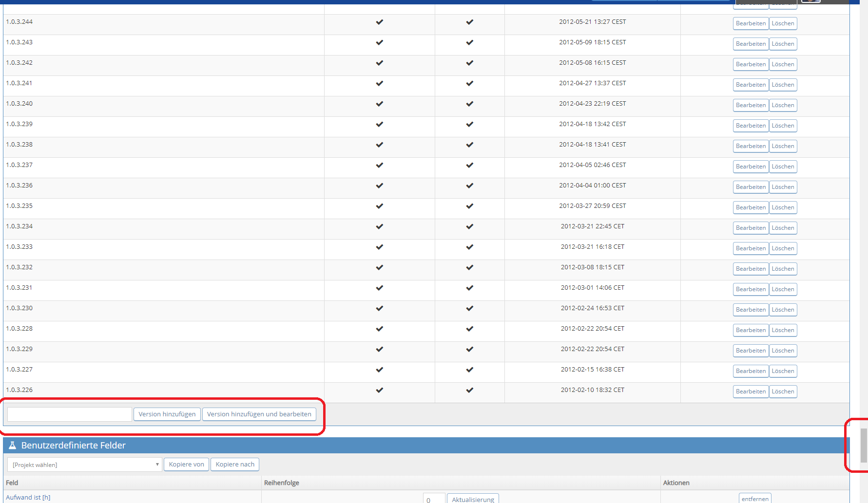Screen dimensions: 868x503
Task: Click Version hinzufügen und bearbeiten
Action: coord(259,414)
